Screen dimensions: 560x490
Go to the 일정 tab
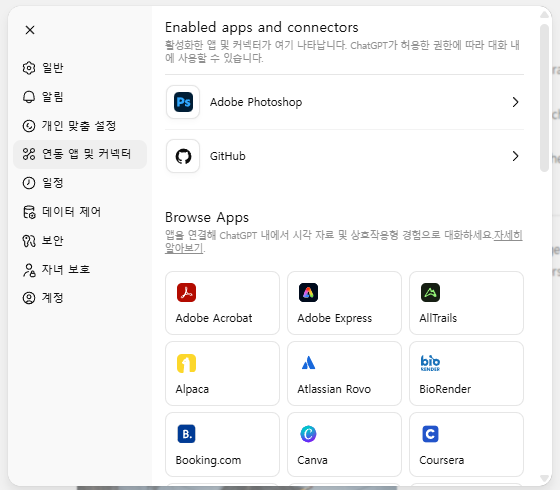click(x=80, y=183)
